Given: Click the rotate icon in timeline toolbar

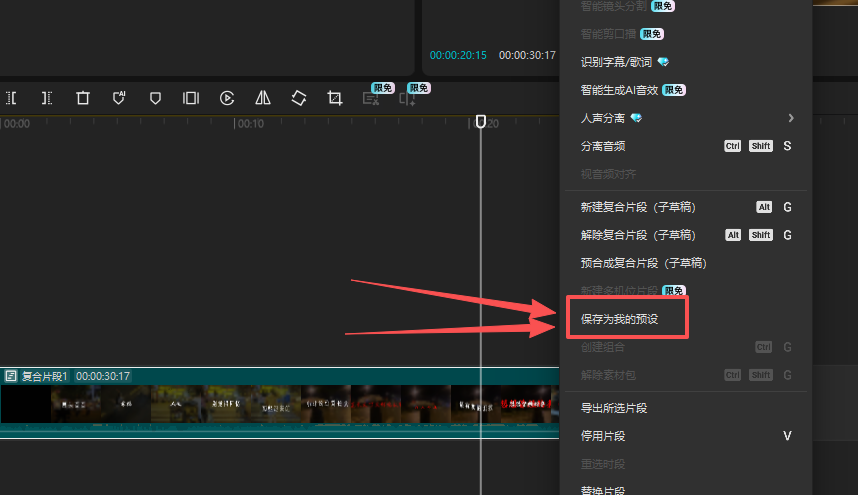Looking at the screenshot, I should pos(298,98).
